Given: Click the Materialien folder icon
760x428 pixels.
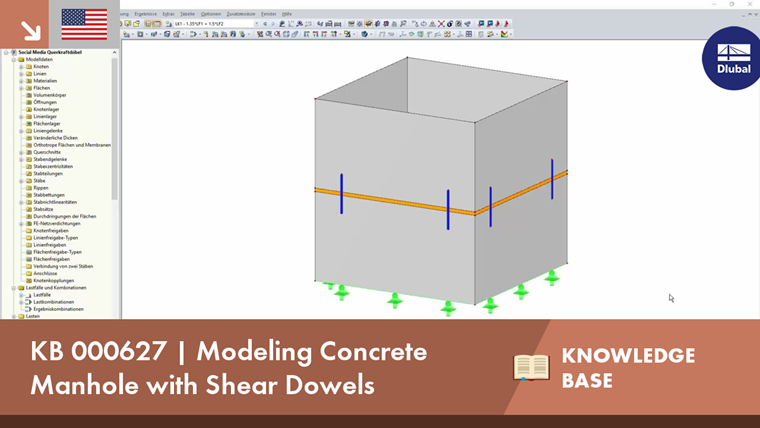Looking at the screenshot, I should click(29, 81).
